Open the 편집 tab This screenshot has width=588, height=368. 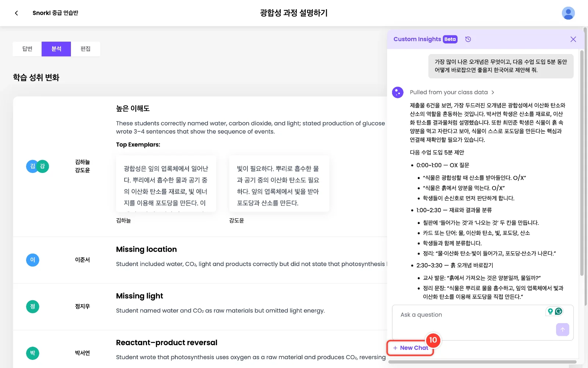click(85, 49)
